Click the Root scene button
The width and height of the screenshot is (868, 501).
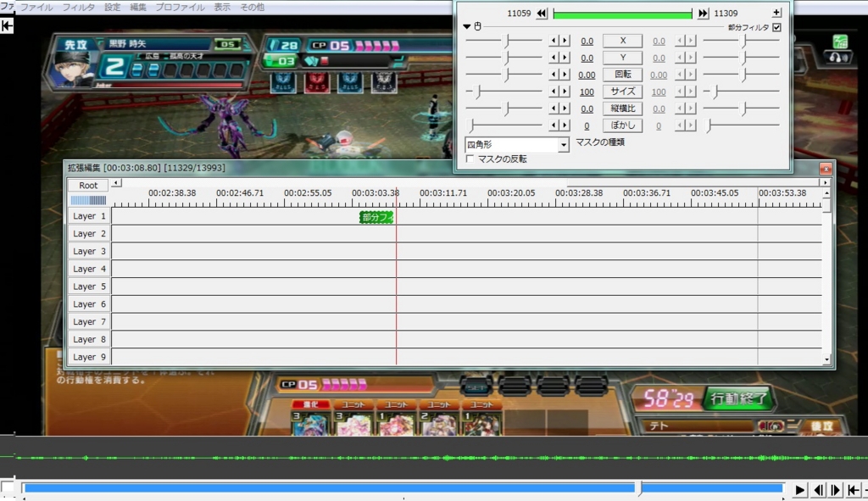click(x=88, y=186)
